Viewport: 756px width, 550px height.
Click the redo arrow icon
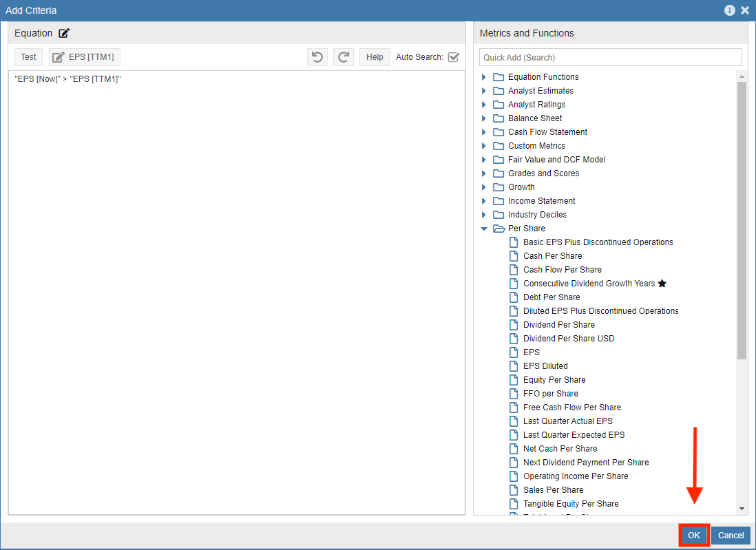(344, 57)
